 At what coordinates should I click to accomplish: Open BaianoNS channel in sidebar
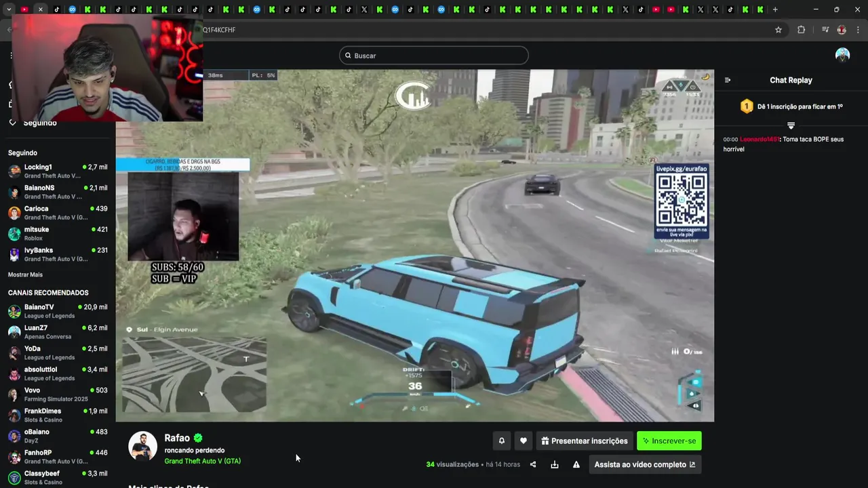58,192
